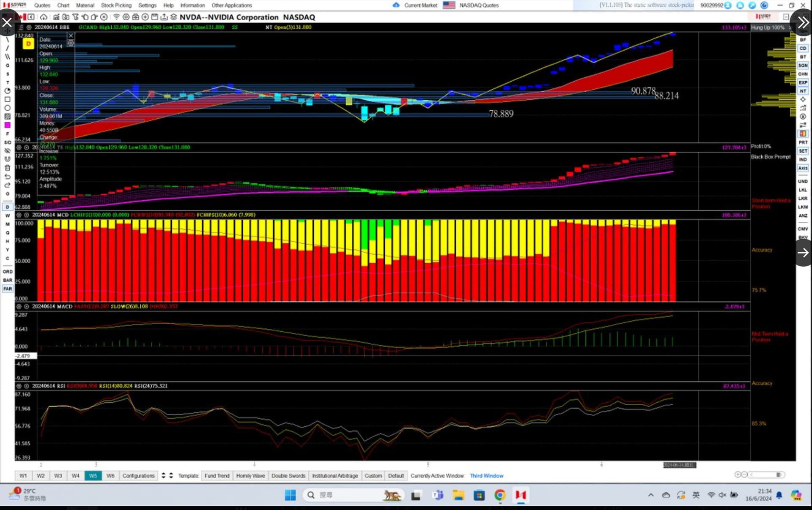This screenshot has height=510, width=812.
Task: Redo the last drawing action
Action: click(7, 185)
